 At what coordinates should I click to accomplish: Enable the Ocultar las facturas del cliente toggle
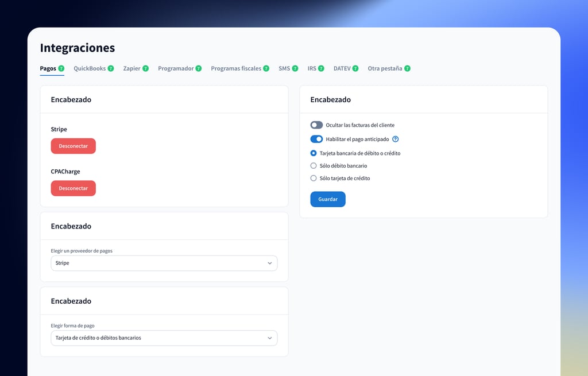coord(316,125)
